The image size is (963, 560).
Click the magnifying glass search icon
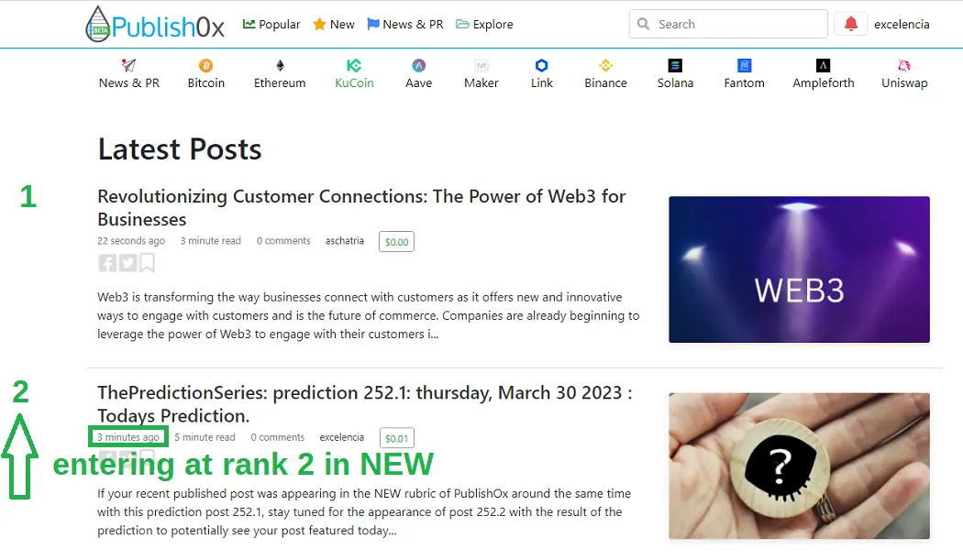click(x=643, y=24)
